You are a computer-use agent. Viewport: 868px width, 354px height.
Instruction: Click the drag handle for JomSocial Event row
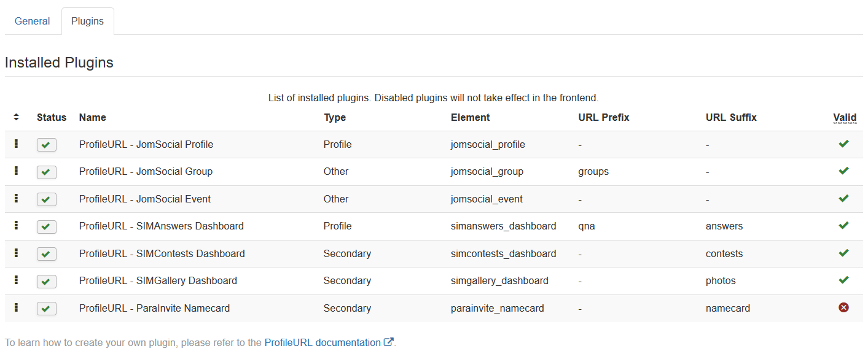16,199
